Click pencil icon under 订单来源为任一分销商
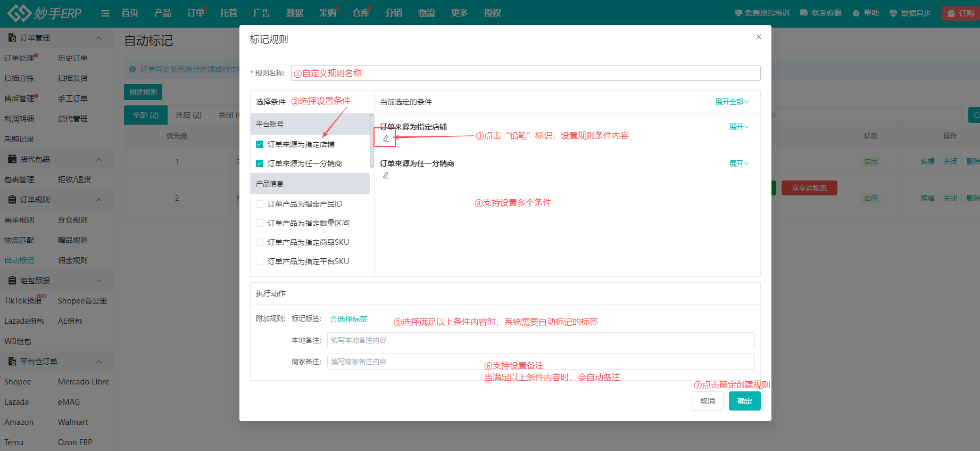The image size is (980, 451). tap(386, 175)
